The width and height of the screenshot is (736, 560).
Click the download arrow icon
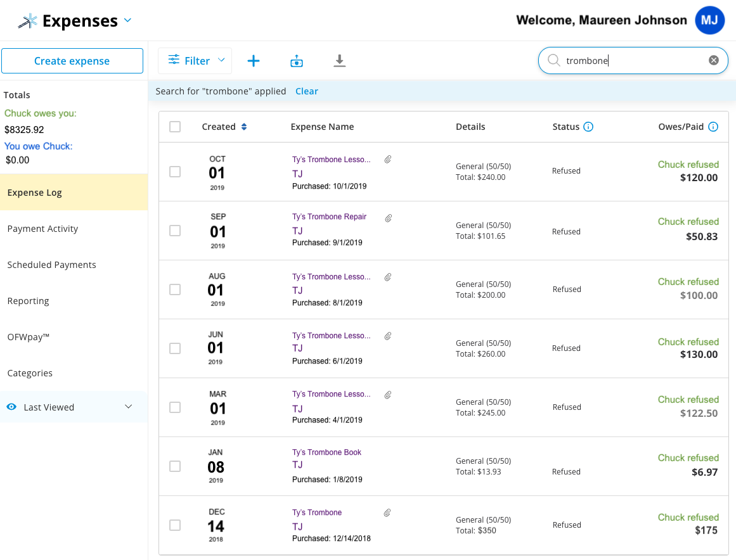point(339,61)
